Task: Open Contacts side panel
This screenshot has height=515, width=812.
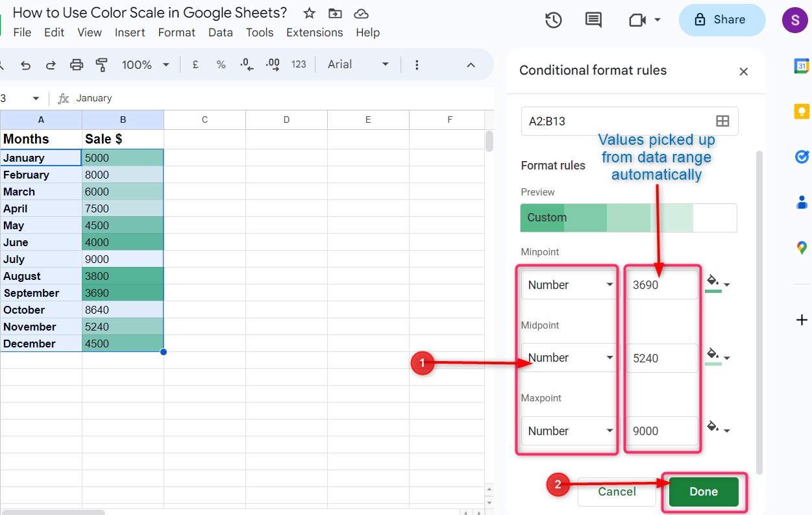Action: pyautogui.click(x=802, y=202)
